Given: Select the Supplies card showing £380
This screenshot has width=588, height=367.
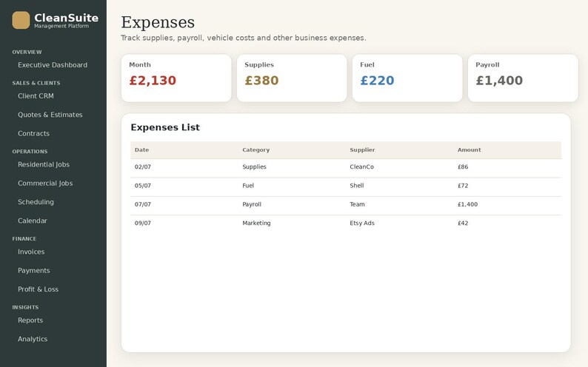Looking at the screenshot, I should [292, 78].
